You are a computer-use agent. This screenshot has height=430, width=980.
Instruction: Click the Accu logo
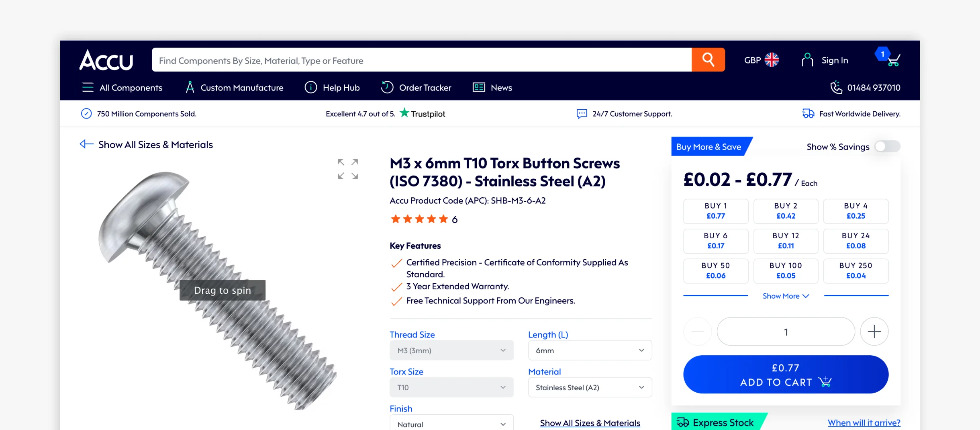[x=106, y=60]
